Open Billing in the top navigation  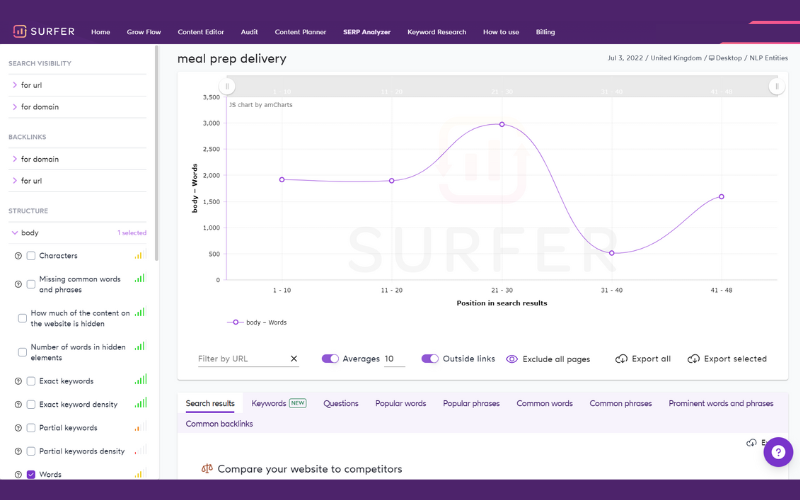pos(545,32)
